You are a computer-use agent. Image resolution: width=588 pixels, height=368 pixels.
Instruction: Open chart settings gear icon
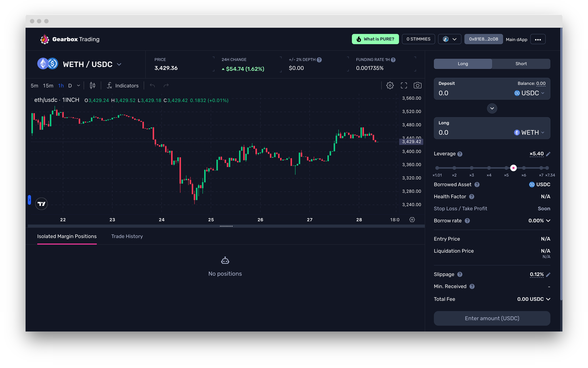390,86
